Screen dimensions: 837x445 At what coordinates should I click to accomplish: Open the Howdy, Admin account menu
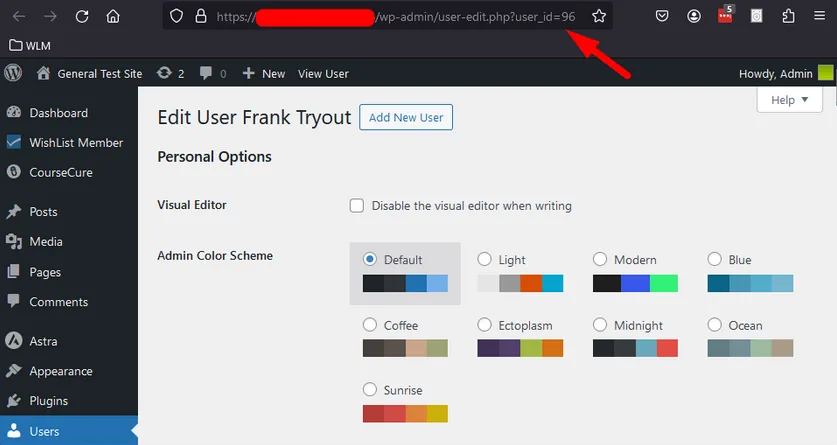pos(785,73)
